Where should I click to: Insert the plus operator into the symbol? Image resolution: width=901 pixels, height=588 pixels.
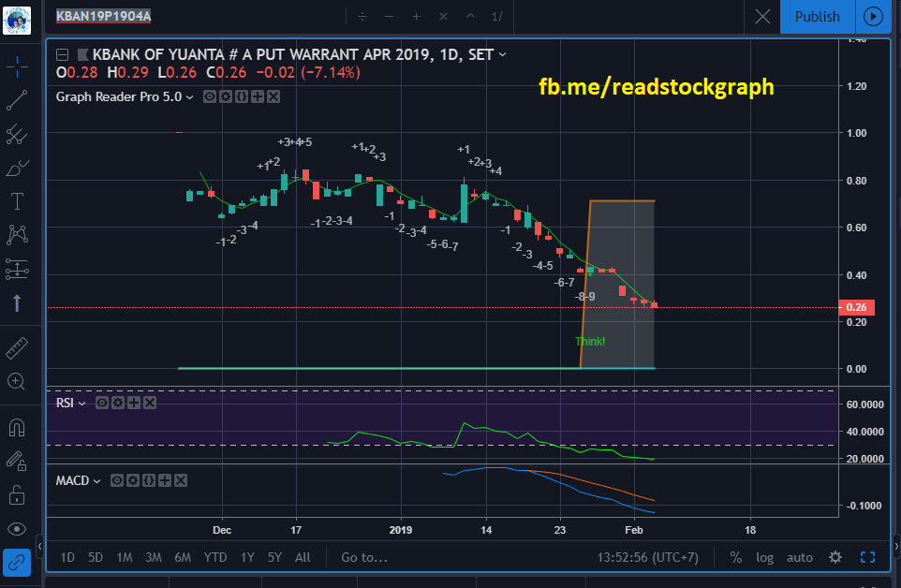pyautogui.click(x=416, y=17)
